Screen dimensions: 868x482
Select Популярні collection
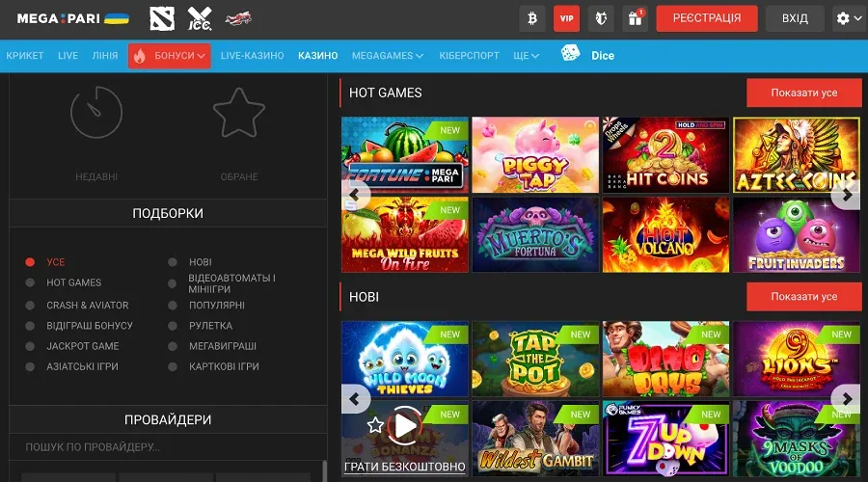[x=206, y=305]
